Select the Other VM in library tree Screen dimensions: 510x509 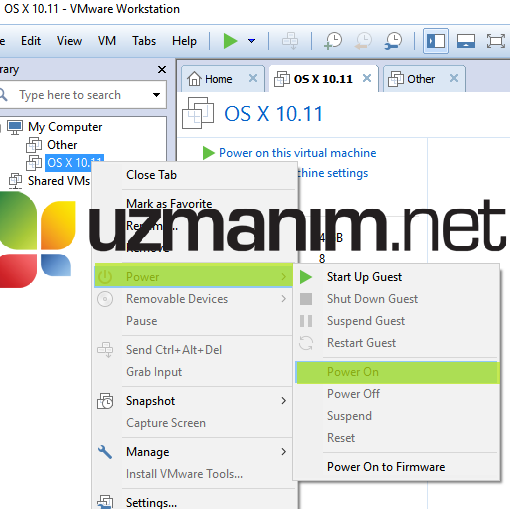pyautogui.click(x=62, y=145)
